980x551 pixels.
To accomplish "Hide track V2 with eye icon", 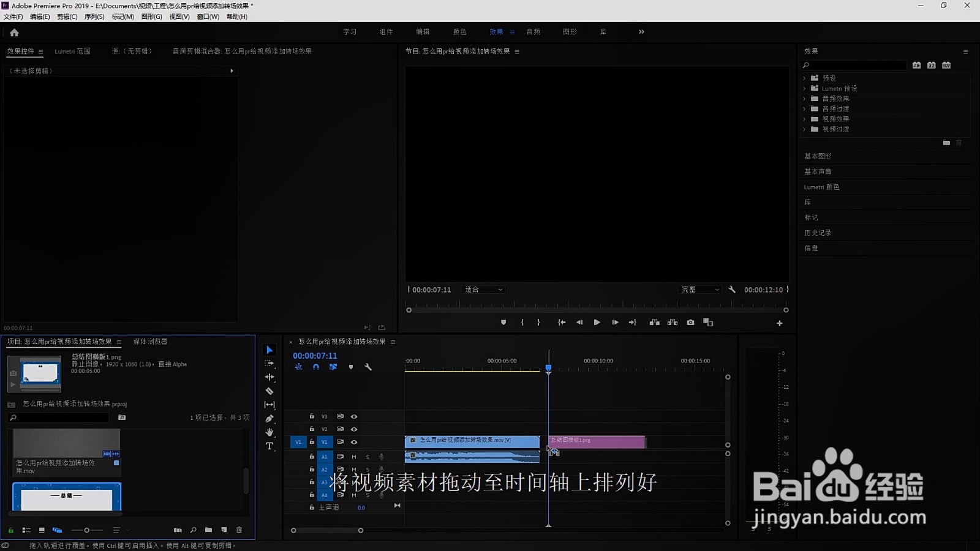I will point(354,429).
